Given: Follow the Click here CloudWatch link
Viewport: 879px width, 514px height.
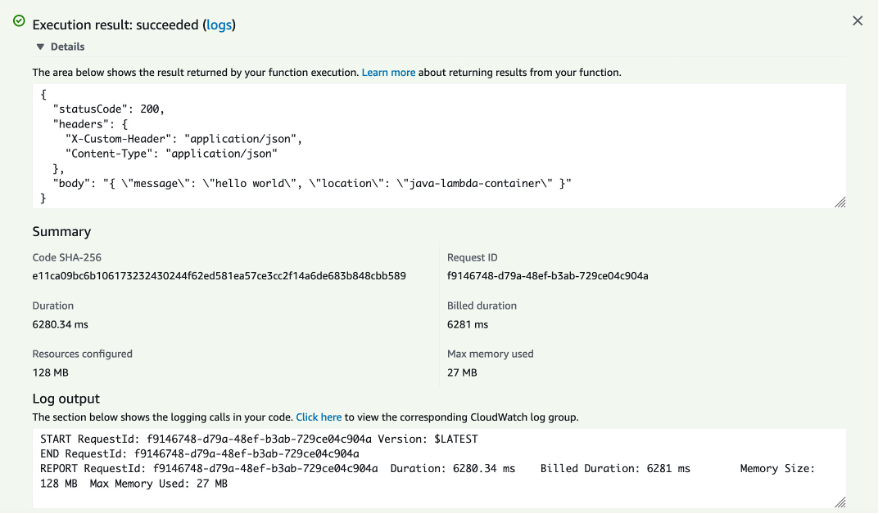Looking at the screenshot, I should (x=318, y=417).
